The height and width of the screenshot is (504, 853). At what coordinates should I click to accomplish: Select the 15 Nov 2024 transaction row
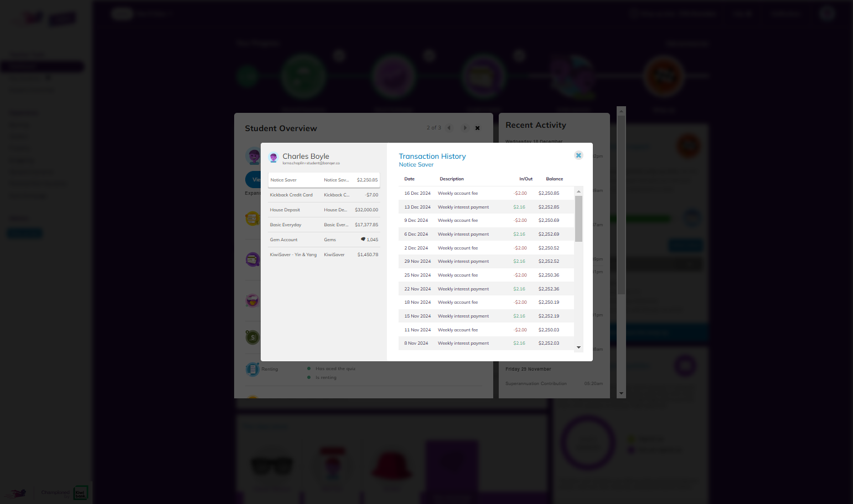[x=486, y=316]
